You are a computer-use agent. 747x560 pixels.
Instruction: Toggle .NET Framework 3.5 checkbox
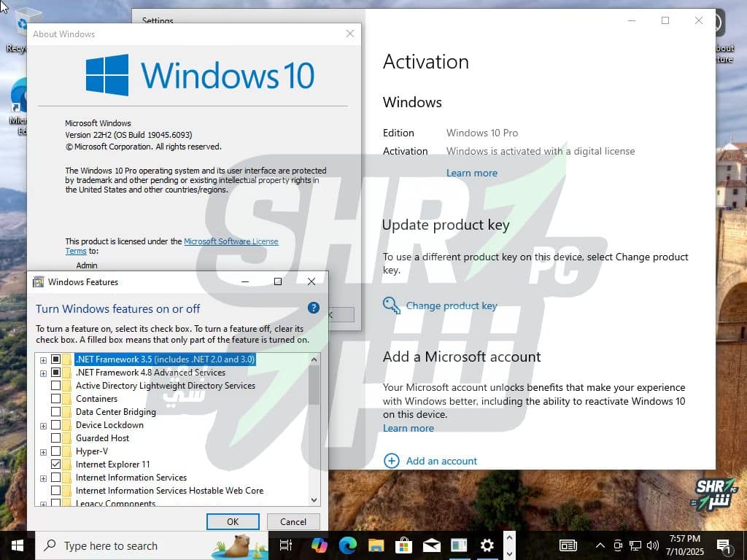pos(55,359)
